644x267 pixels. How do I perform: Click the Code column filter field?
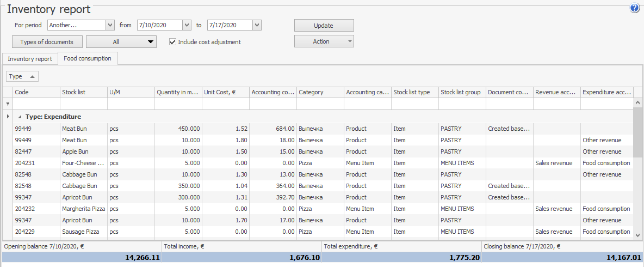[36, 104]
